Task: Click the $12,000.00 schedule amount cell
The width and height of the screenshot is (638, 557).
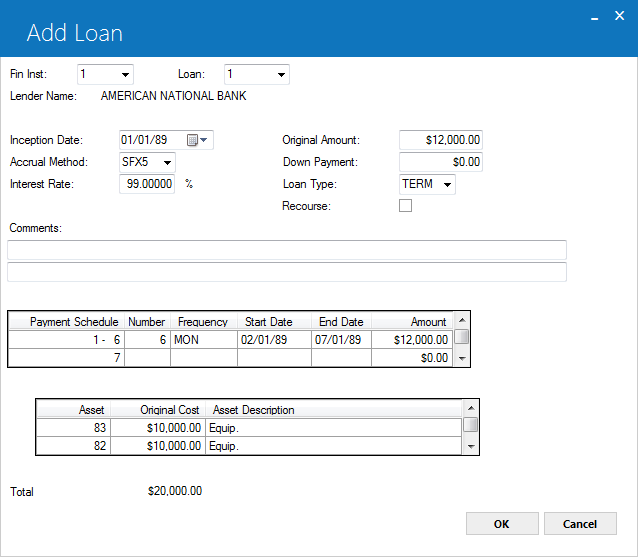Action: click(x=412, y=340)
